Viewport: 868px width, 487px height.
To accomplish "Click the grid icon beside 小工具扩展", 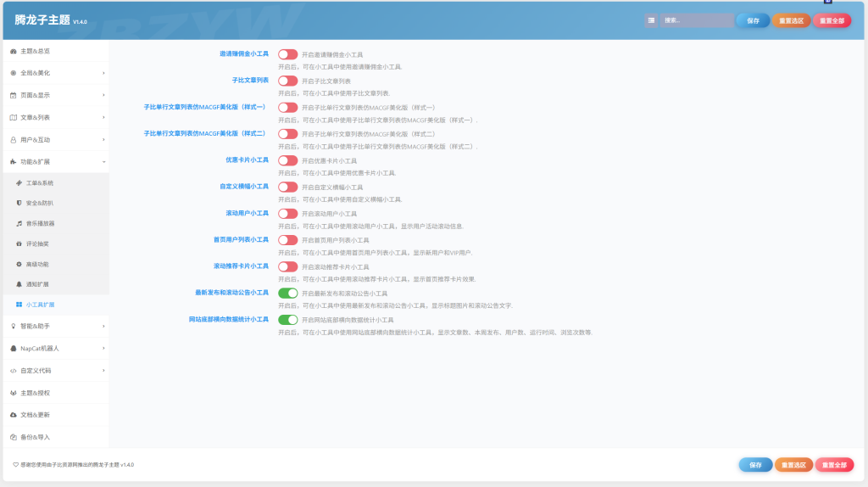I will (x=19, y=305).
